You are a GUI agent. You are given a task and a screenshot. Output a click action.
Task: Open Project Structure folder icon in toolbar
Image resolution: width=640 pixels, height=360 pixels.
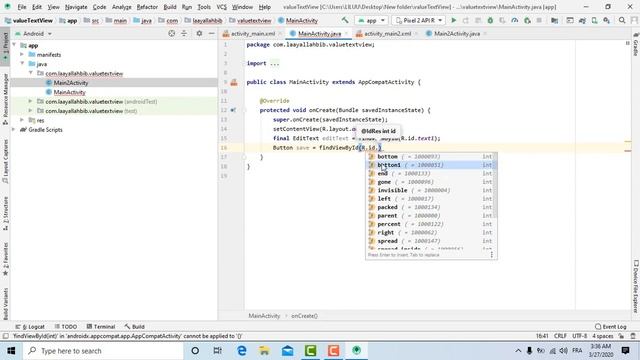pyautogui.click(x=554, y=20)
